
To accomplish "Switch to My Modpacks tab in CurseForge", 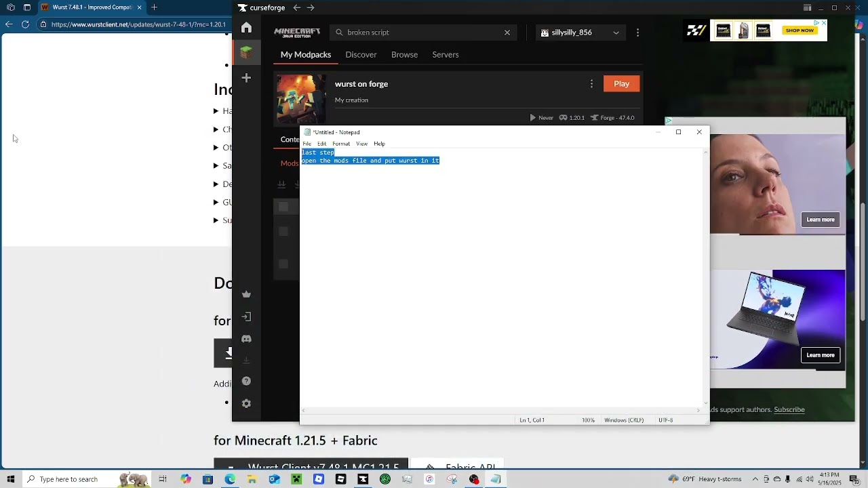I will (x=306, y=54).
